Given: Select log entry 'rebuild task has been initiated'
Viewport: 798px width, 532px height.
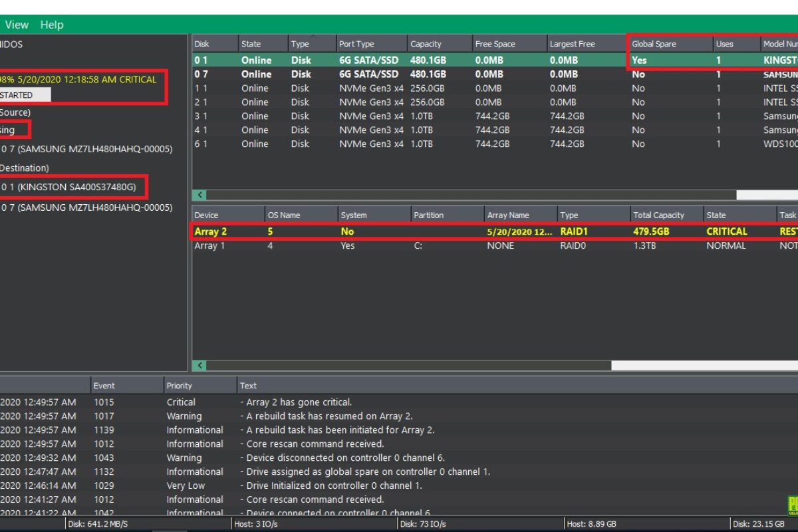Looking at the screenshot, I should (x=399, y=430).
